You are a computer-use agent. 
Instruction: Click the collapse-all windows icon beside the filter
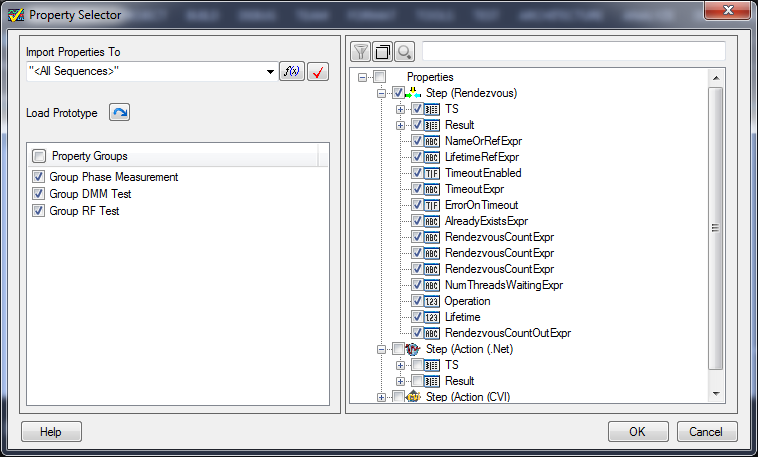[382, 51]
